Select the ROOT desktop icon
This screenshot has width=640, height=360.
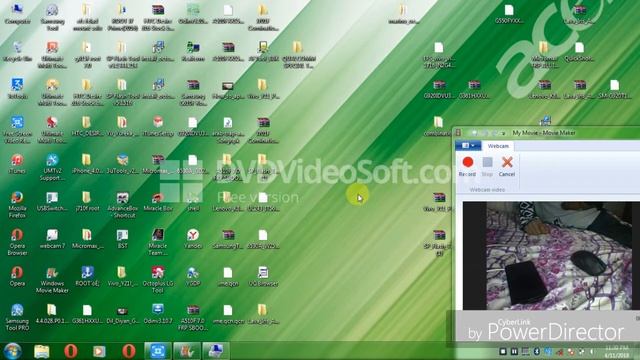click(87, 277)
